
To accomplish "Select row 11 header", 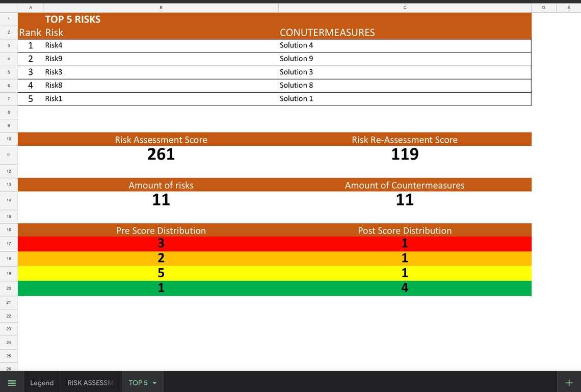I will [x=8, y=154].
